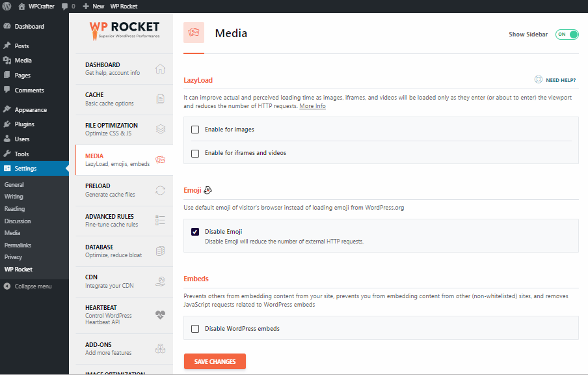588x375 pixels.
Task: Open the New content menu
Action: [x=94, y=7]
